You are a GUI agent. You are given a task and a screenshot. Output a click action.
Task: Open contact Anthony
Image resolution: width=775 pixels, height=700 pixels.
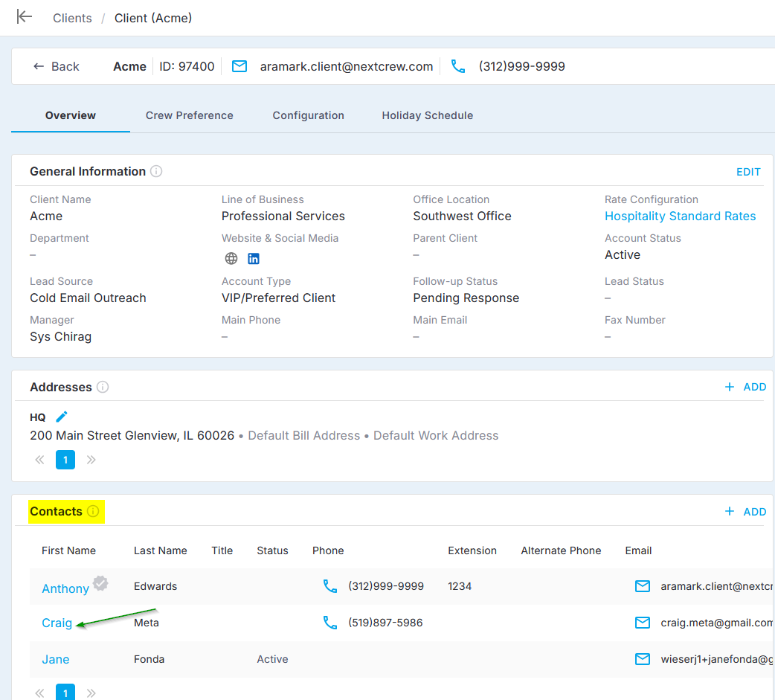65,588
